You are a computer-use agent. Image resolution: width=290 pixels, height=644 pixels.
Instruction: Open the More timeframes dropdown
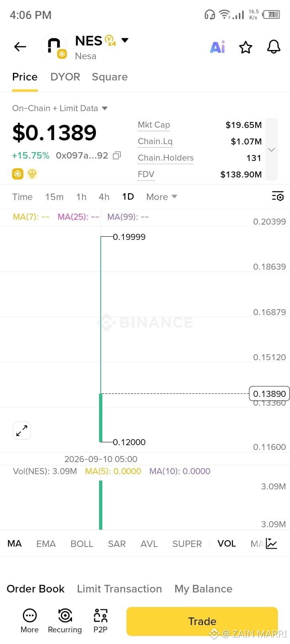point(162,197)
